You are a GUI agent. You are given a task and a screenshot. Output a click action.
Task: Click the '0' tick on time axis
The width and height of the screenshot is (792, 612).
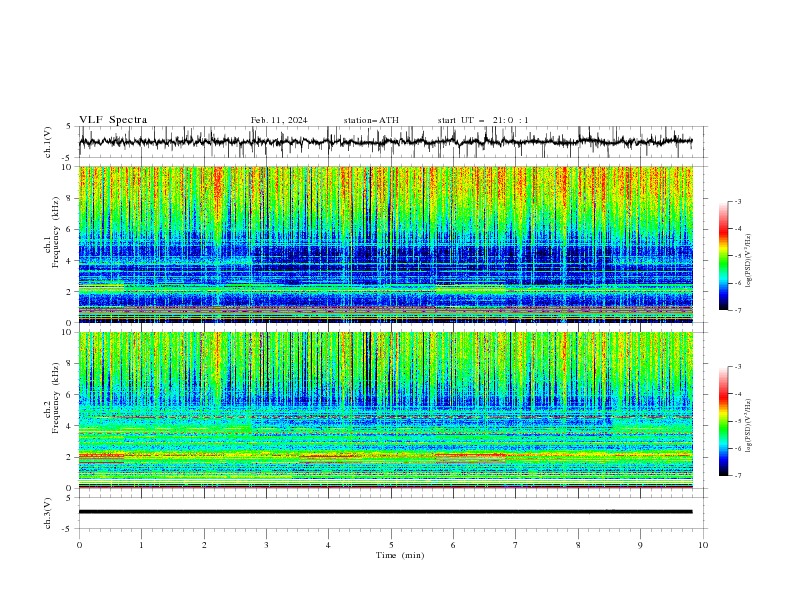(79, 545)
